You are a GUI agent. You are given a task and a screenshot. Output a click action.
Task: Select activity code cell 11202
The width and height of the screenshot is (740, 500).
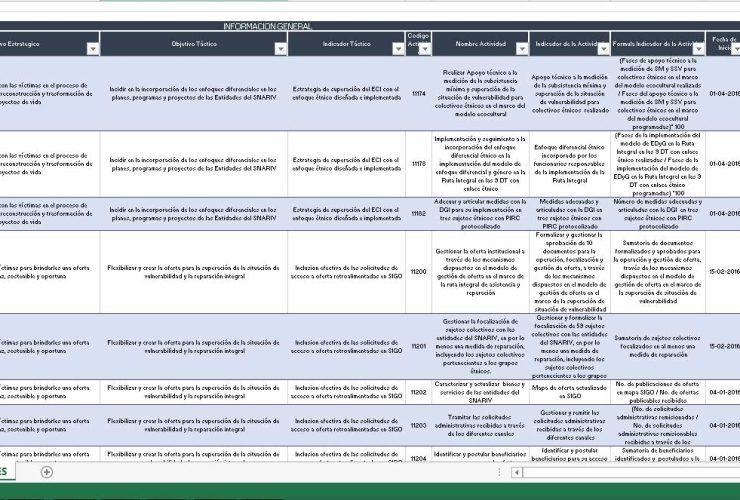tap(419, 392)
